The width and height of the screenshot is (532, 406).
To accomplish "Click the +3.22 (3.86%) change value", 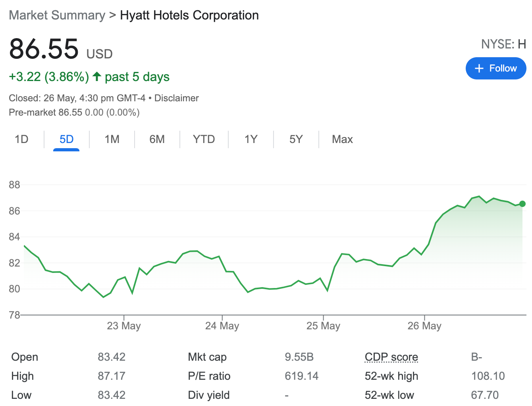I will (49, 77).
